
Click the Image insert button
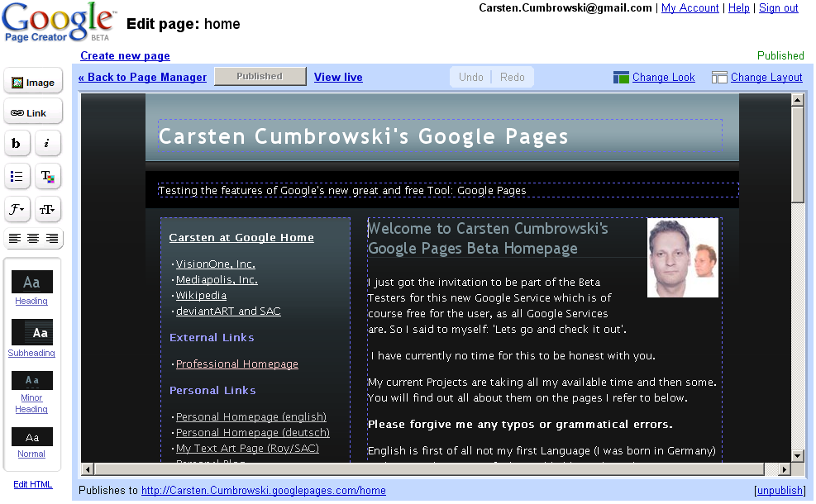(x=33, y=82)
